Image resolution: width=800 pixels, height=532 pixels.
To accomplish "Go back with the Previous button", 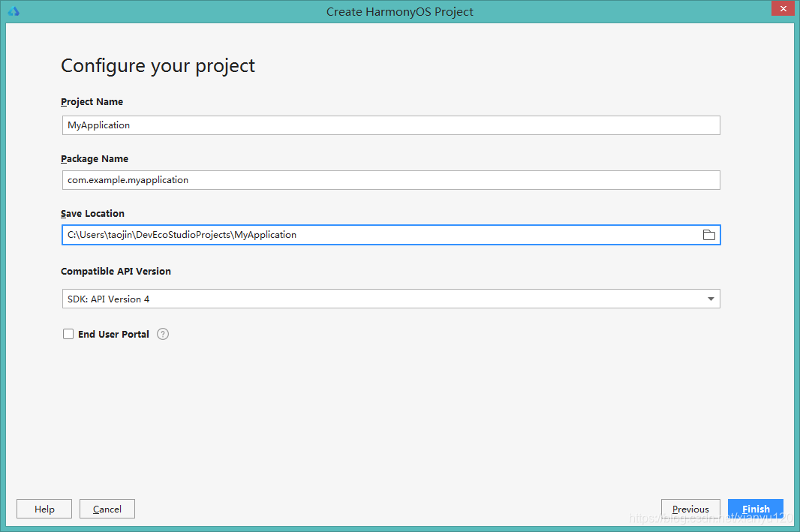I will (690, 509).
